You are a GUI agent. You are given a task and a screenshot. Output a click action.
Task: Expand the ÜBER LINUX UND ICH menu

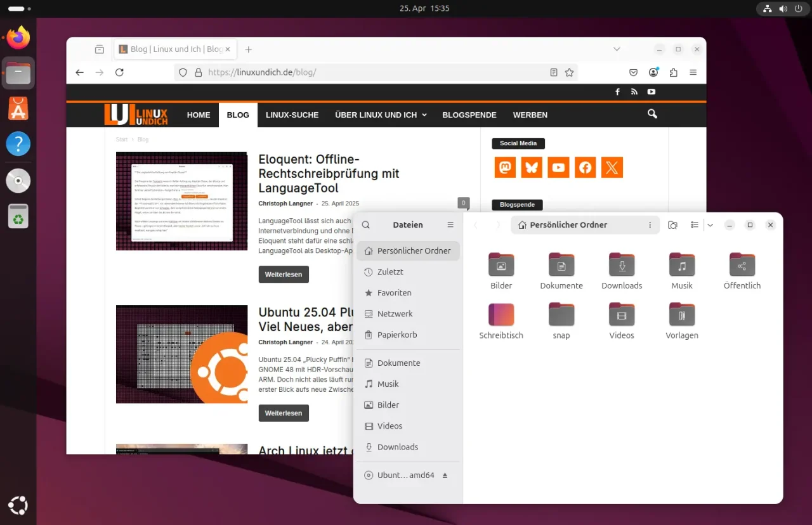[x=381, y=115]
